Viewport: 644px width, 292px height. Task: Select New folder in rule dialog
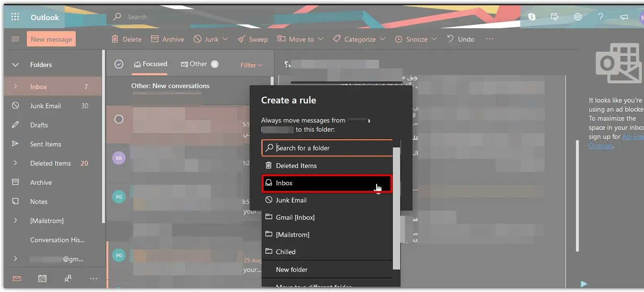292,270
